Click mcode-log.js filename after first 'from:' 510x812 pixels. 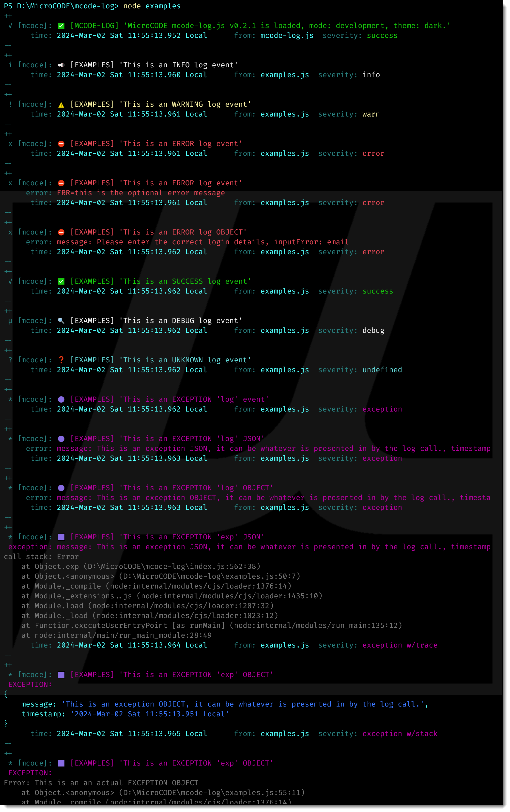tap(287, 36)
